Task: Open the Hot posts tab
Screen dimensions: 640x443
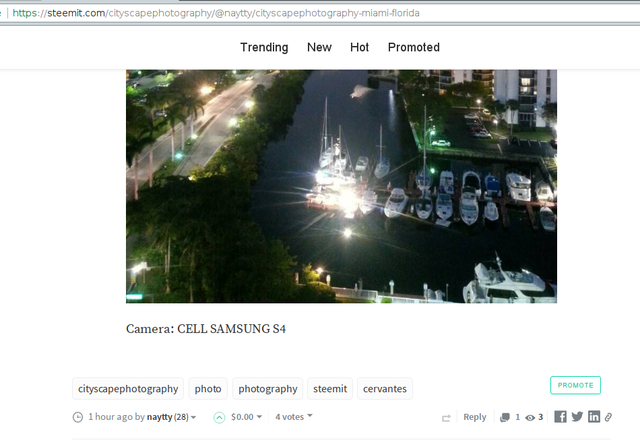Action: point(359,47)
